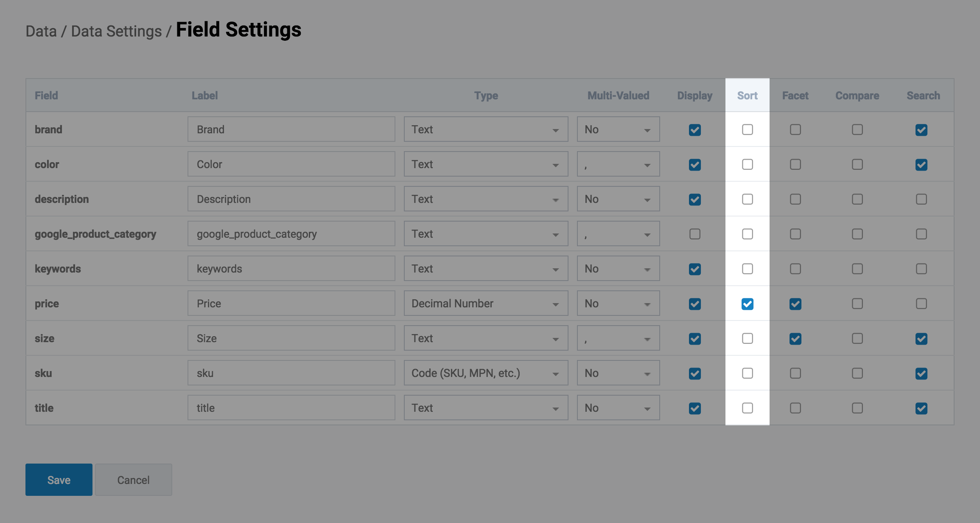Screen dimensions: 980x523
Task: Open Type dropdown for sku field
Action: click(x=486, y=373)
